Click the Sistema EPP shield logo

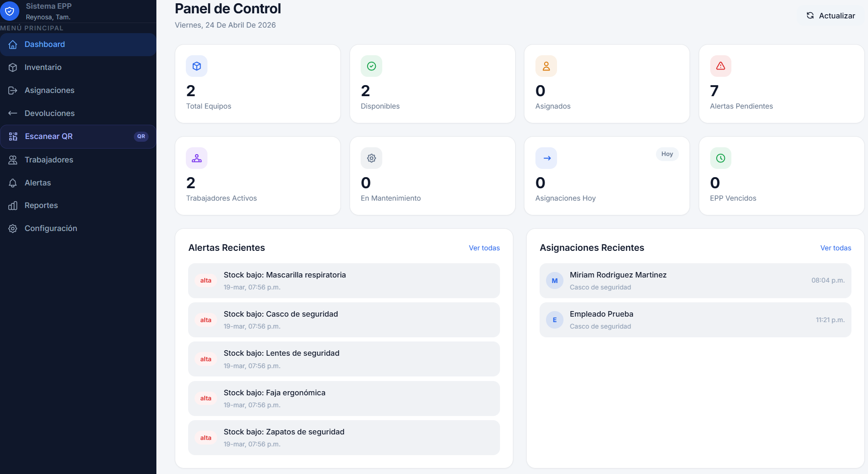[x=10, y=11]
